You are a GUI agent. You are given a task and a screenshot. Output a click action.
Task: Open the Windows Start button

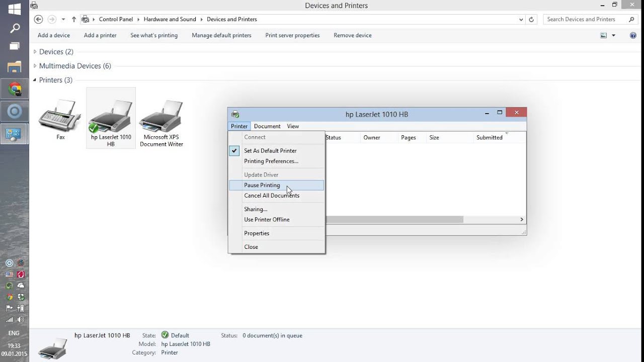(x=15, y=9)
